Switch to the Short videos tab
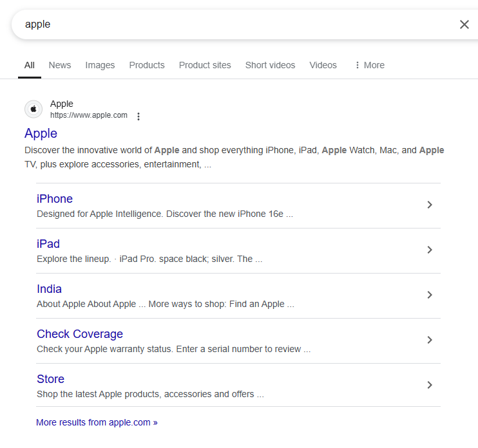Viewport: 478px width, 448px height. (x=270, y=65)
